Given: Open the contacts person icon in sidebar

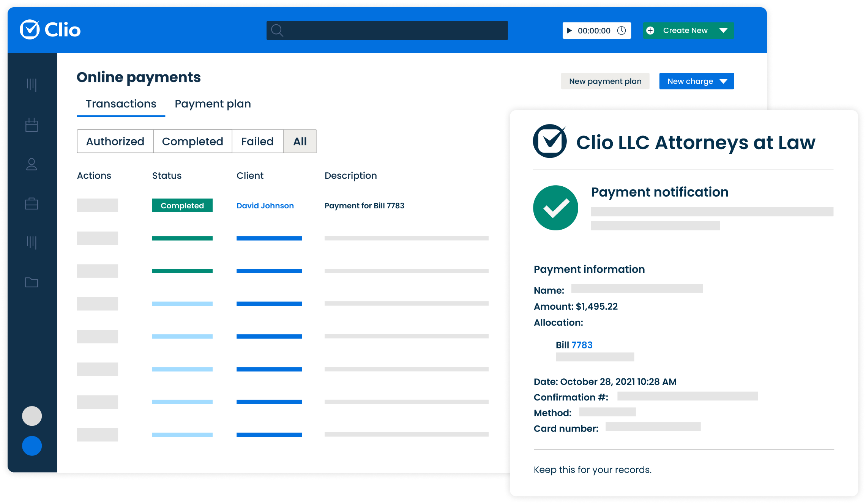Looking at the screenshot, I should coord(32,164).
